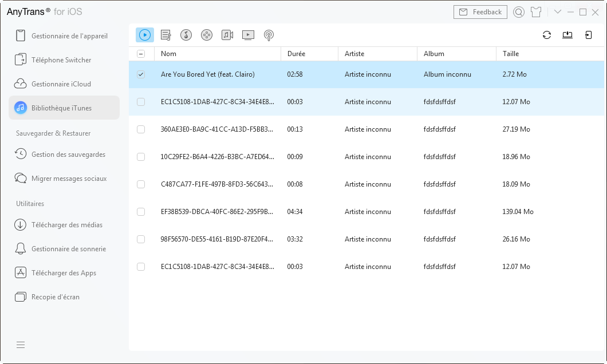This screenshot has width=607, height=364.
Task: Check the 98F56570 row checkbox
Action: (141, 239)
